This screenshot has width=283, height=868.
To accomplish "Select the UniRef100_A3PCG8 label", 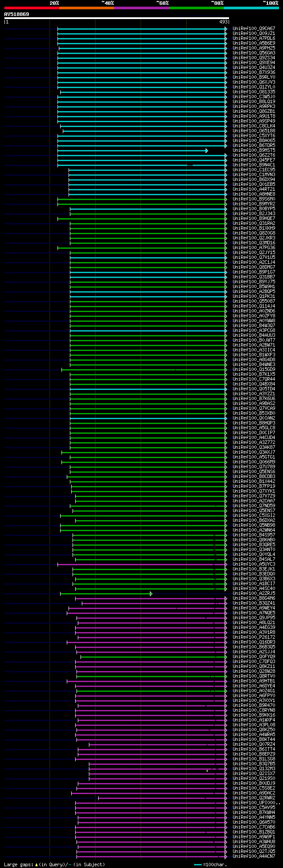I will [x=254, y=331].
